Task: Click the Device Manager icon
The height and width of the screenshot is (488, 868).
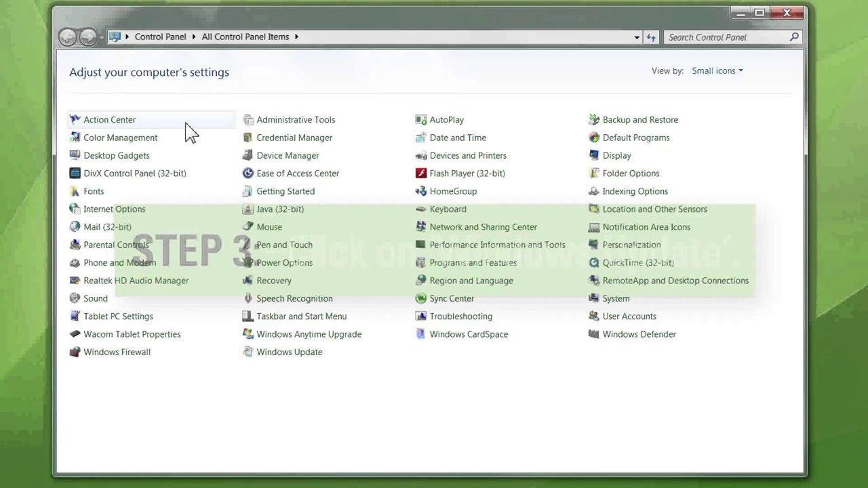Action: point(248,156)
